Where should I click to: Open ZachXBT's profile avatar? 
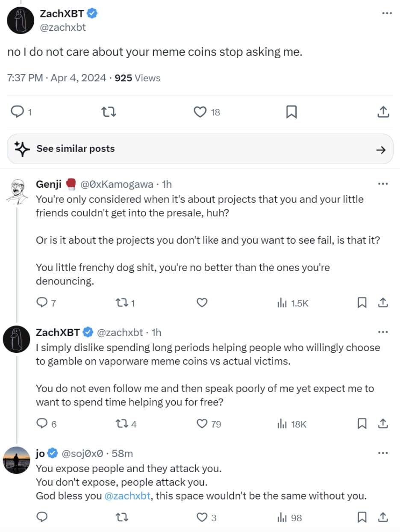(21, 21)
